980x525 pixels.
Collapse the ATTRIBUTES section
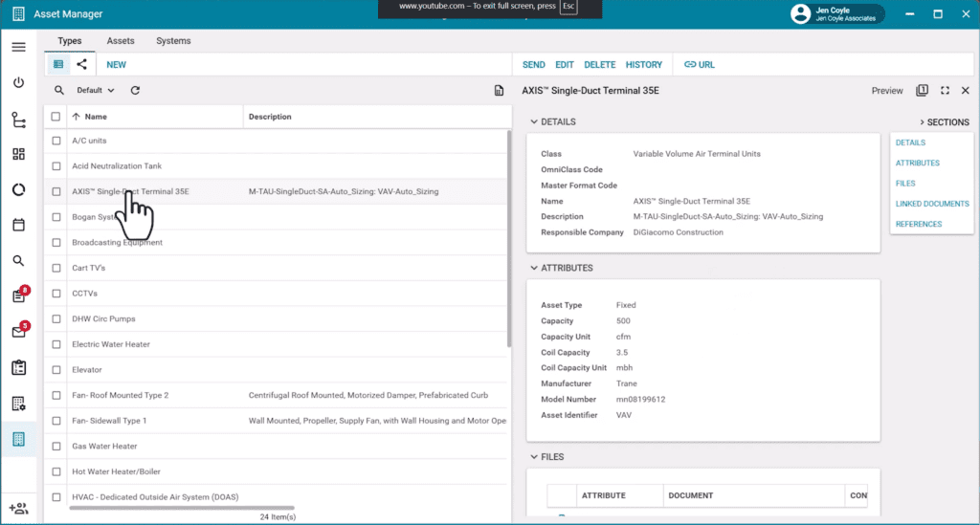click(x=534, y=268)
